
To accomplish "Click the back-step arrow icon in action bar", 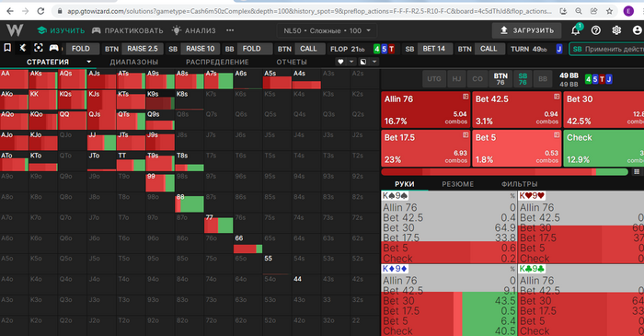I will point(23,48).
